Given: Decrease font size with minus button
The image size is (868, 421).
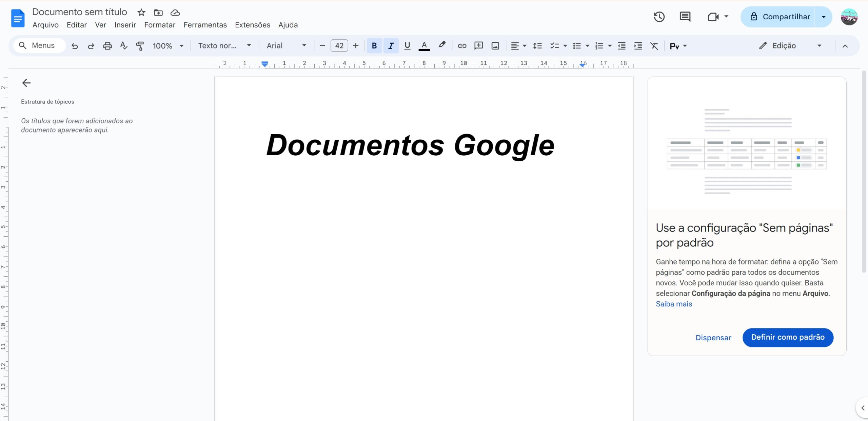Looking at the screenshot, I should click(x=322, y=45).
